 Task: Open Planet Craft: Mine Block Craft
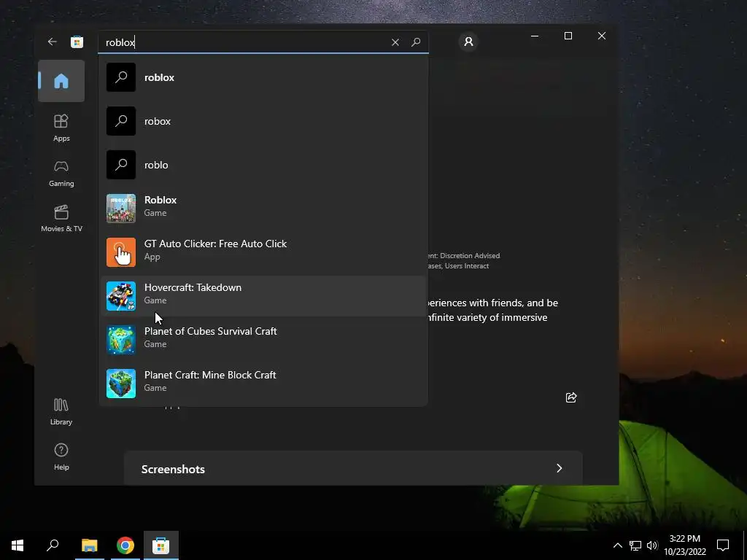(x=263, y=384)
